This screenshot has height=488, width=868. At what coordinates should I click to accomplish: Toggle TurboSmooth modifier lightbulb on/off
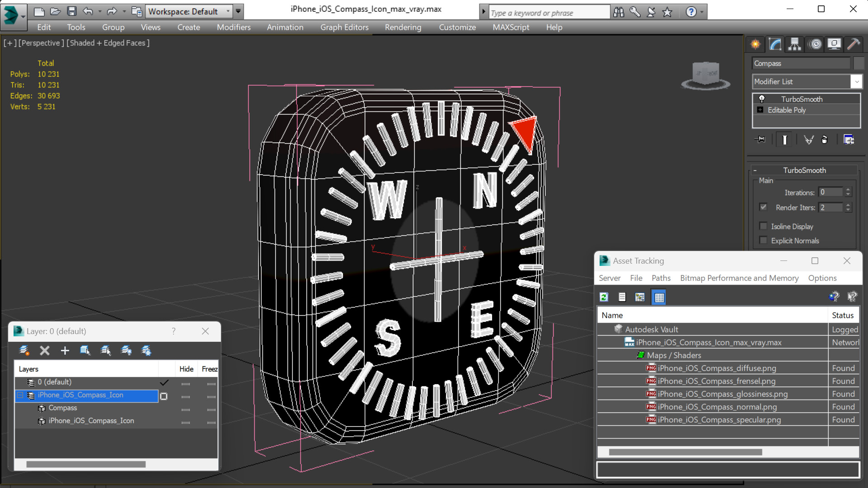click(x=762, y=98)
